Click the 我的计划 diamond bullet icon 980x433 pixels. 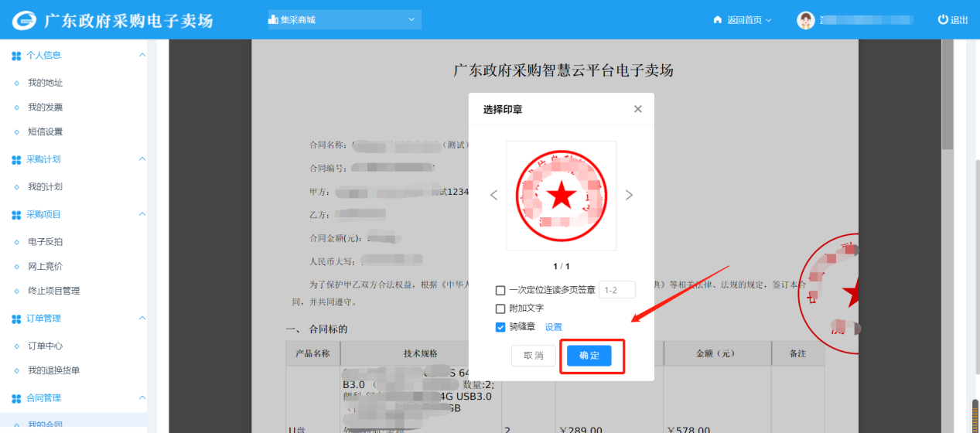[17, 186]
